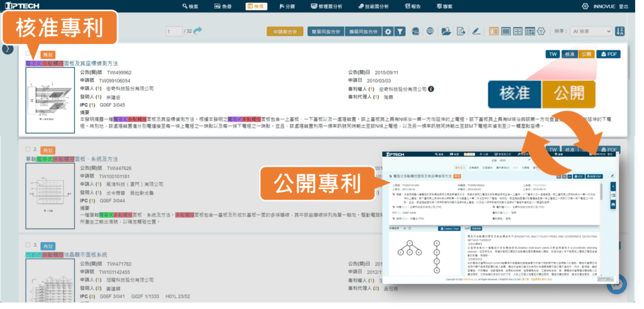The image size is (644, 309).
Task: Download PDF of the first patent
Action: 608,55
